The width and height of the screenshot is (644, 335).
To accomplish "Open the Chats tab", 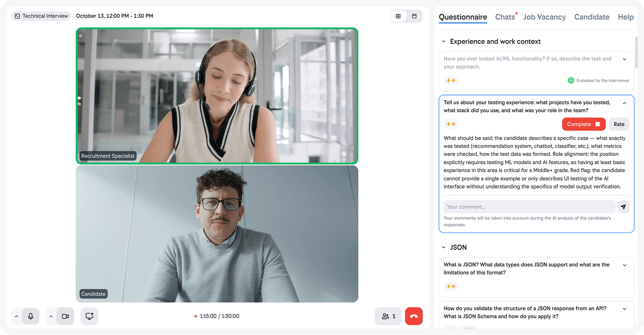I will click(505, 17).
